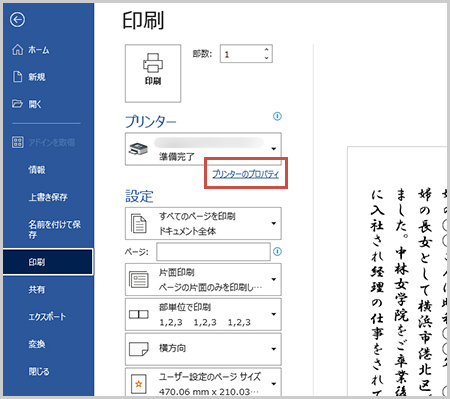Click the large 印刷 print button
Screen dimensions: 450x399
coord(153,73)
